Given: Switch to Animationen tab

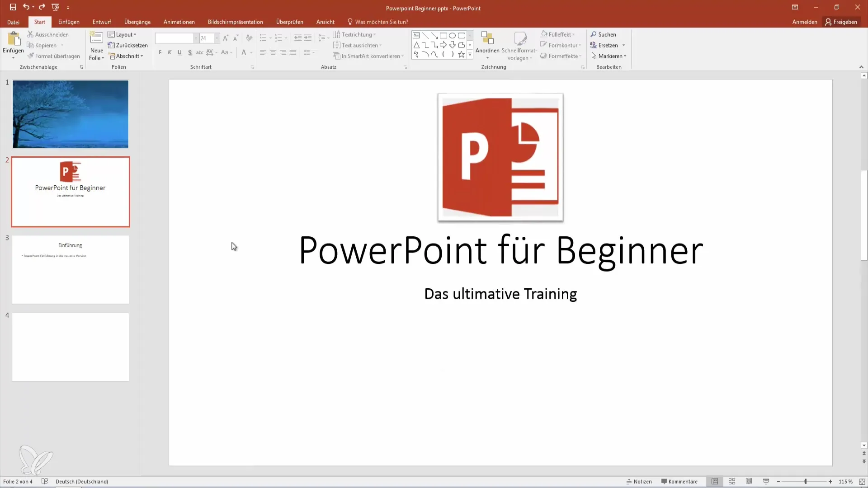Looking at the screenshot, I should 179,22.
